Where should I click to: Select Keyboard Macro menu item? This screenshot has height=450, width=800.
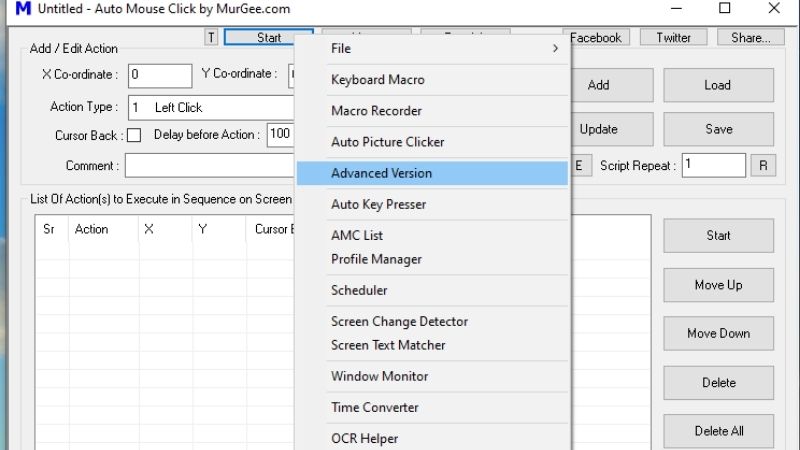[x=432, y=80]
